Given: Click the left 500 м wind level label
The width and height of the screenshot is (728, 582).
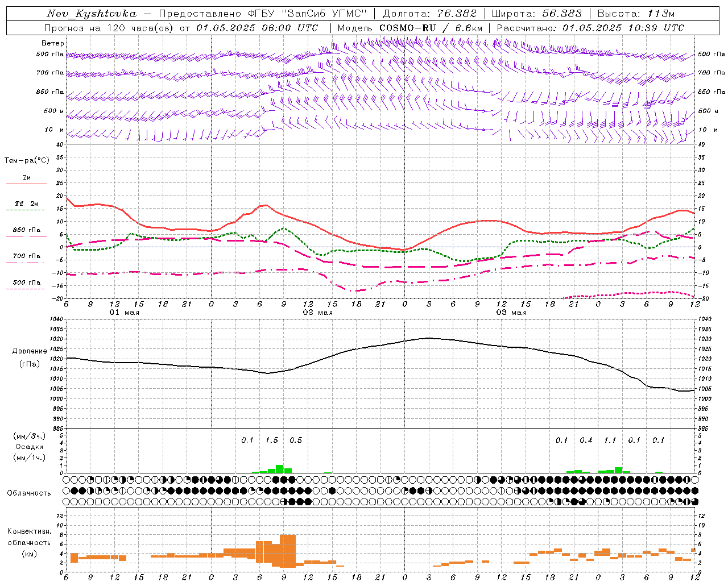Looking at the screenshot, I should coord(54,111).
